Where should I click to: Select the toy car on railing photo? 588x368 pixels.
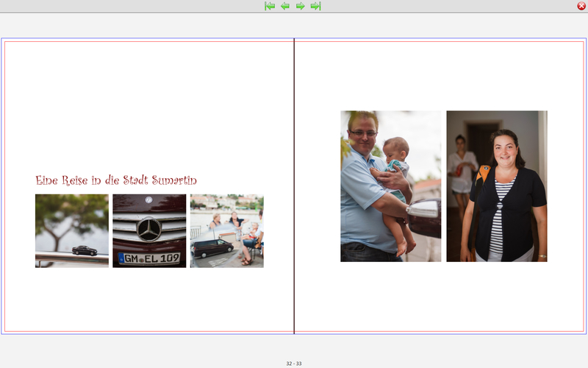pos(72,230)
